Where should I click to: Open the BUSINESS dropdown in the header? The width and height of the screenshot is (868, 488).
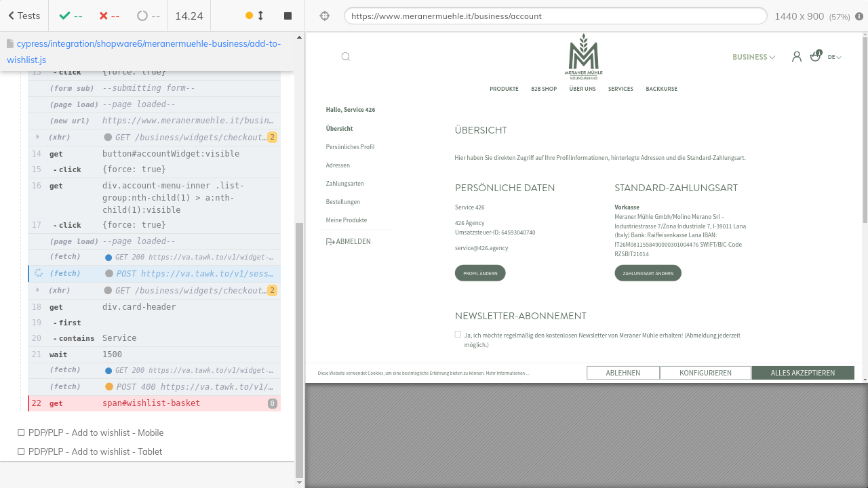click(x=753, y=57)
